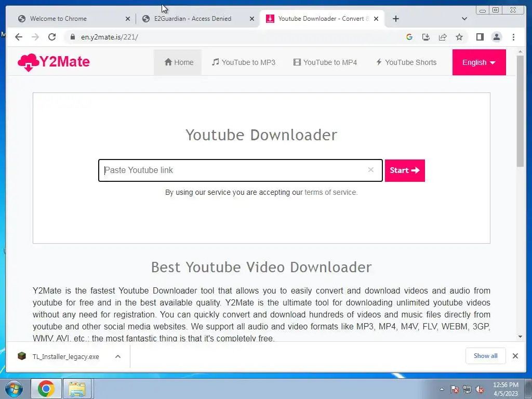Click the muted volume tray icon
The height and width of the screenshot is (399, 532).
[x=480, y=389]
